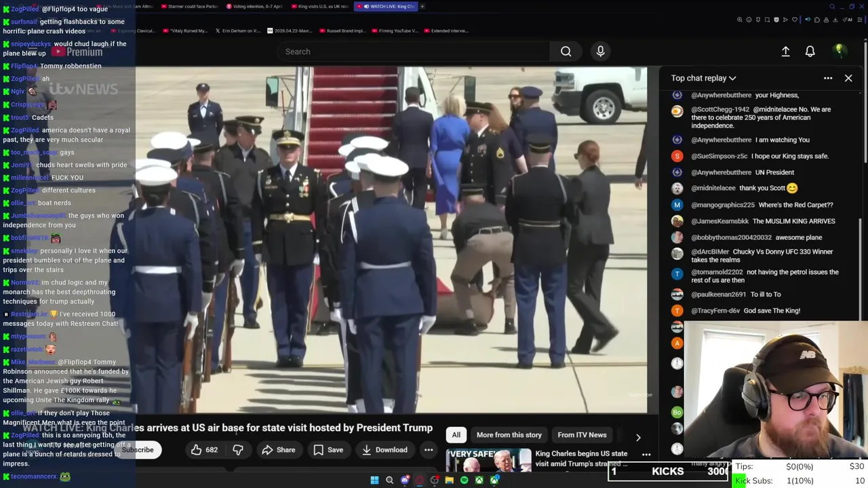Click chat author @mangographics225
The height and width of the screenshot is (488, 868).
[723, 205]
